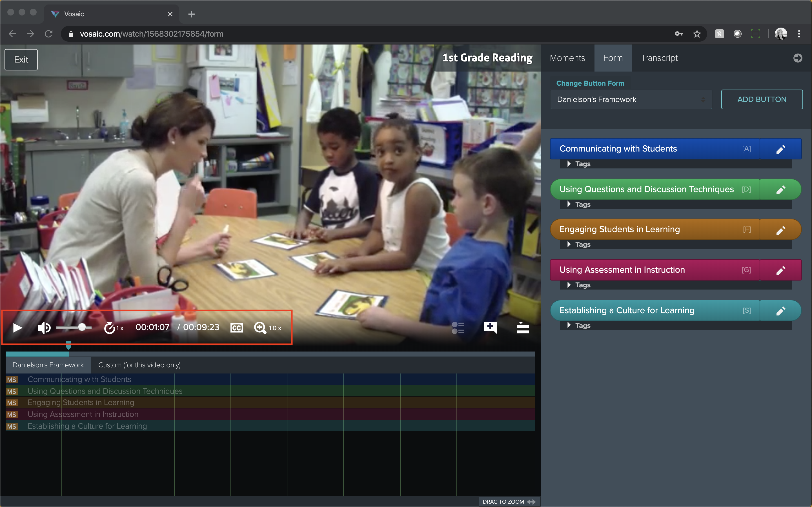Click the DRAG TO ZOOM handle

coord(509,502)
